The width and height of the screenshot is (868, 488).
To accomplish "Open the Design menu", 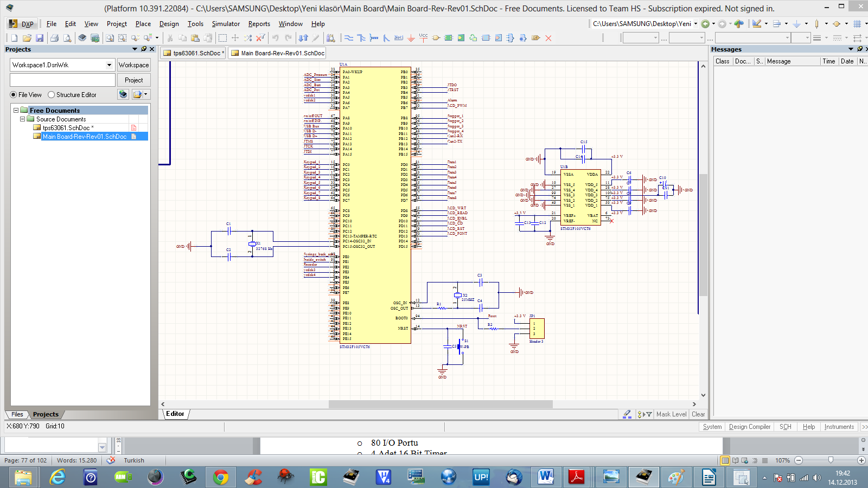I will tap(169, 24).
